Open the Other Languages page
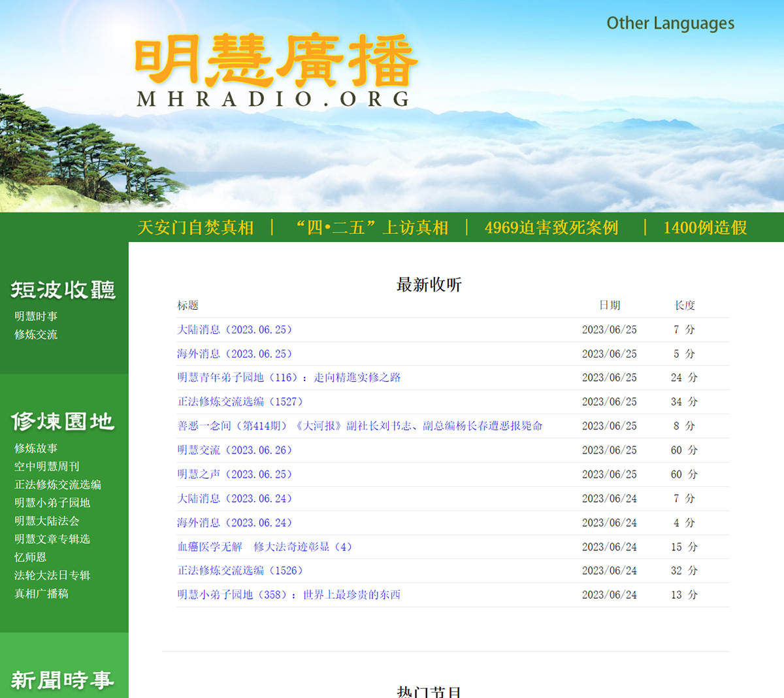Viewport: 784px width, 698px height. point(670,23)
